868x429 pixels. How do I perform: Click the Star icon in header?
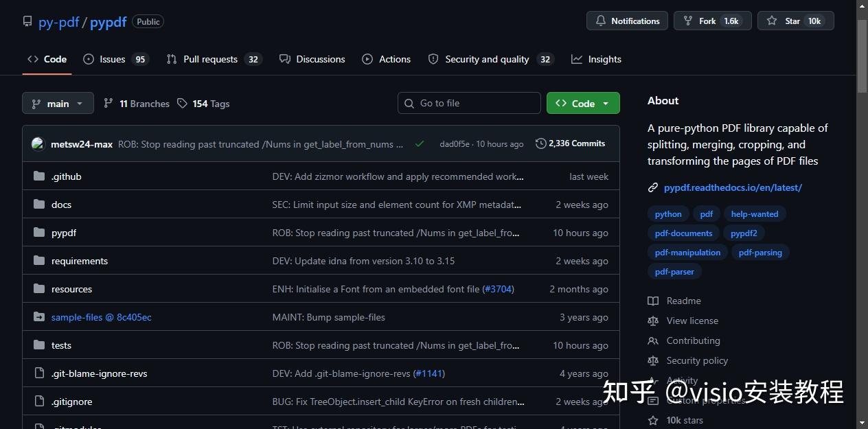click(771, 21)
